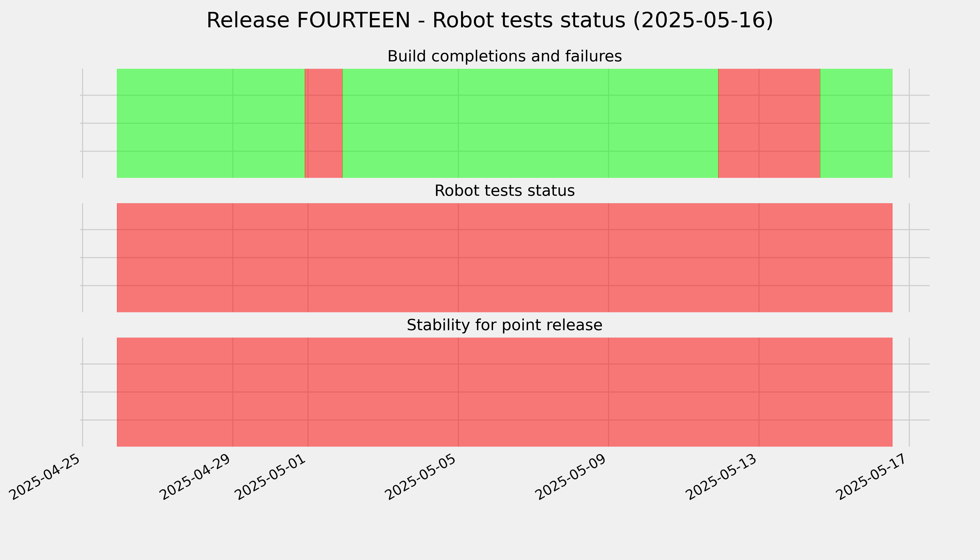980x560 pixels.
Task: Click the 2025-05-09 axis date label
Action: [571, 477]
